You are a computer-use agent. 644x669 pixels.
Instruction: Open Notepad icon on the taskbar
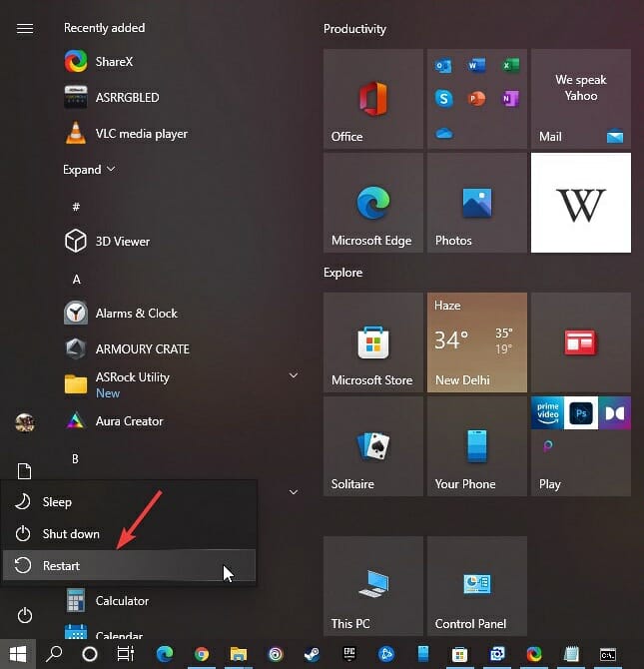coord(571,654)
